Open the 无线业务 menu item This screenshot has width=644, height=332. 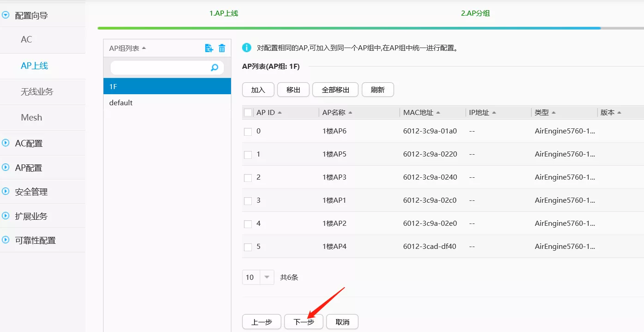coord(37,92)
